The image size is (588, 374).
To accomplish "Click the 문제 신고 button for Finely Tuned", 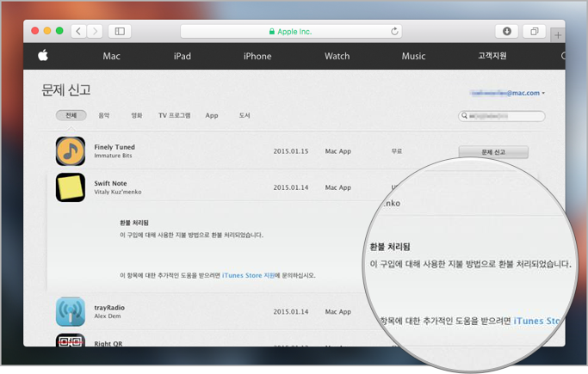I will [x=493, y=152].
